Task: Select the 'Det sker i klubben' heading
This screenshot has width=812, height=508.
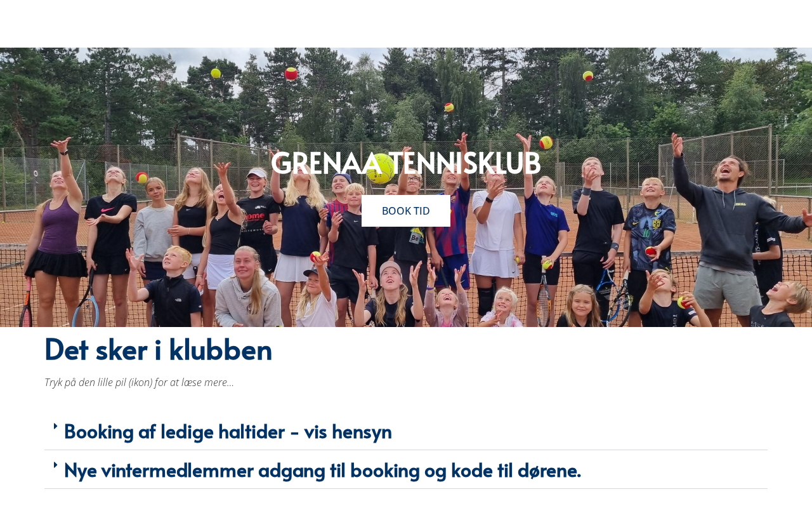Action: 159,349
